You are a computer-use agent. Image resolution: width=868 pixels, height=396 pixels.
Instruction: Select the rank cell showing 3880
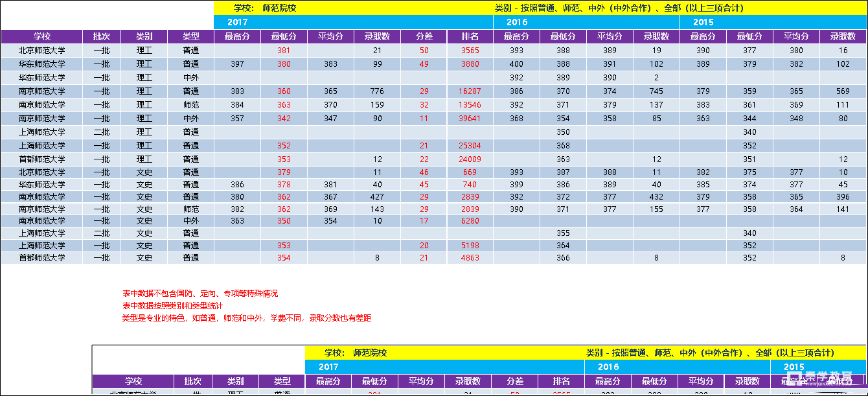(470, 64)
